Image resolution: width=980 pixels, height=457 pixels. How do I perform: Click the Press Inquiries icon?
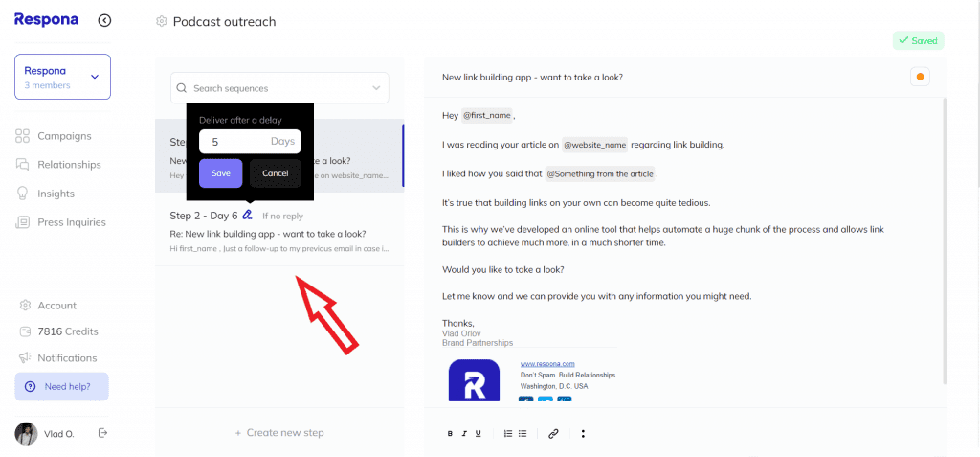point(23,222)
